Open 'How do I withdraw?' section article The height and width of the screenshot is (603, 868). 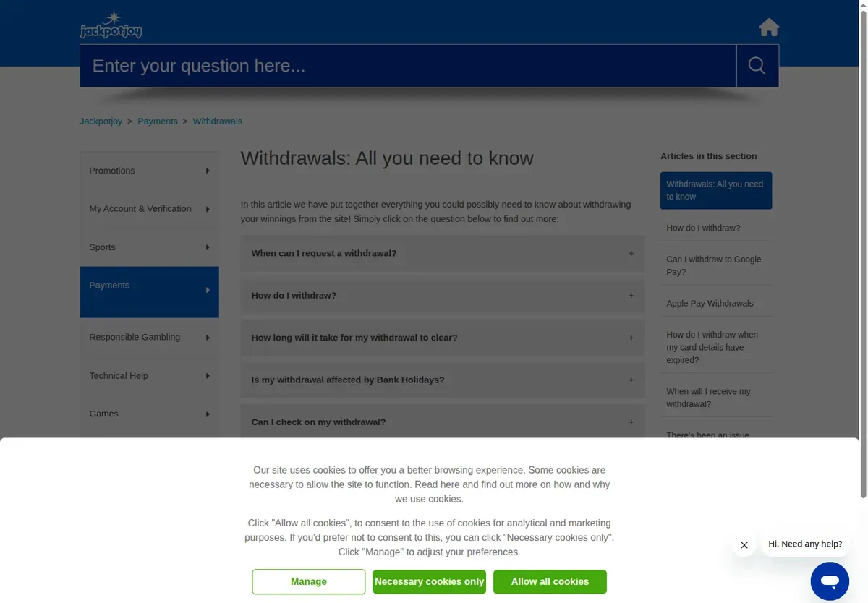(x=703, y=228)
